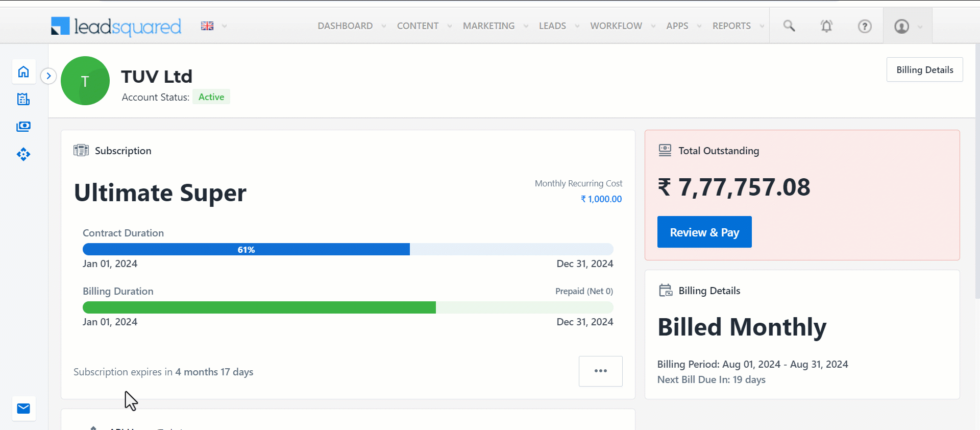Click the Contract Duration 61% progress bar
The height and width of the screenshot is (430, 980).
coord(246,249)
